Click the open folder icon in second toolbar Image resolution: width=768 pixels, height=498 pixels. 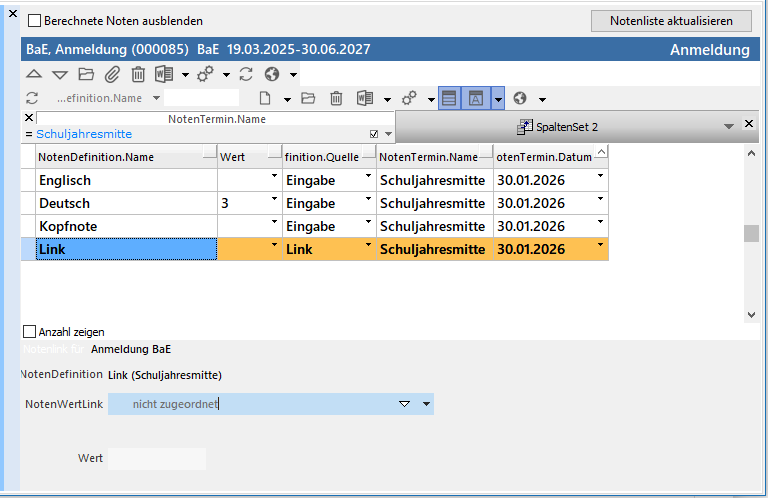pyautogui.click(x=308, y=98)
